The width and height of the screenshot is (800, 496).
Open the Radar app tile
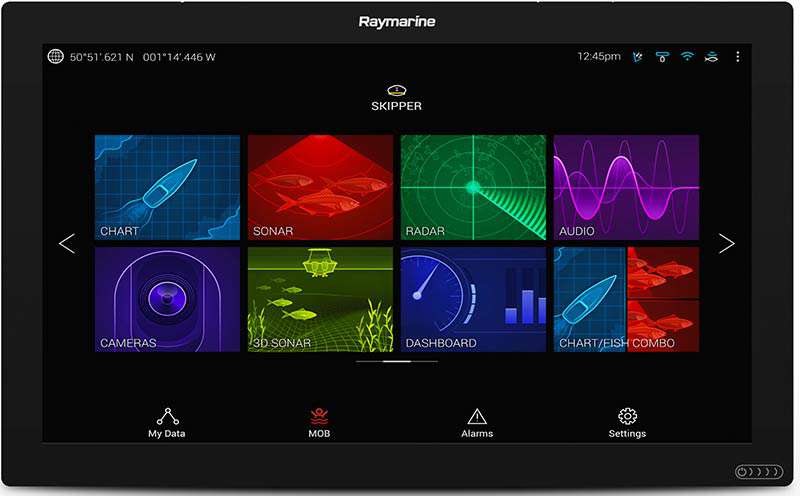coord(473,188)
